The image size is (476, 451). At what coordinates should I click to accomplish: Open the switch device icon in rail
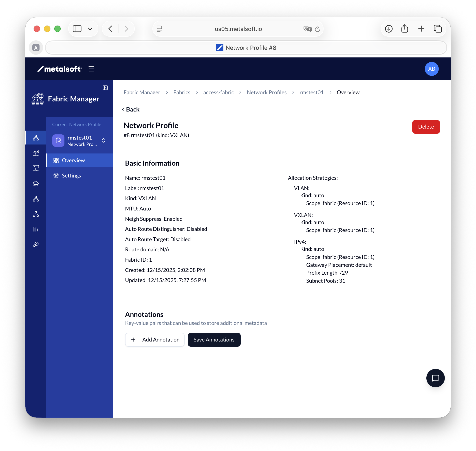(36, 153)
